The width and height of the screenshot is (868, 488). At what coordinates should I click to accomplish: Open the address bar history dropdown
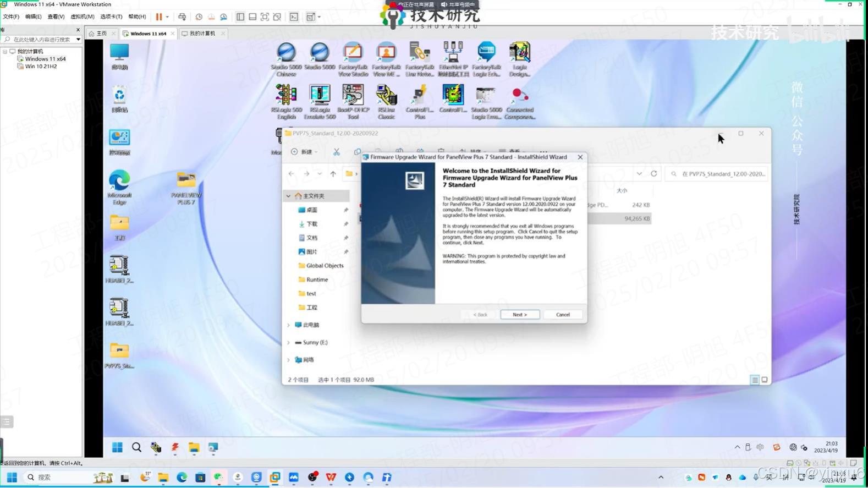(639, 174)
